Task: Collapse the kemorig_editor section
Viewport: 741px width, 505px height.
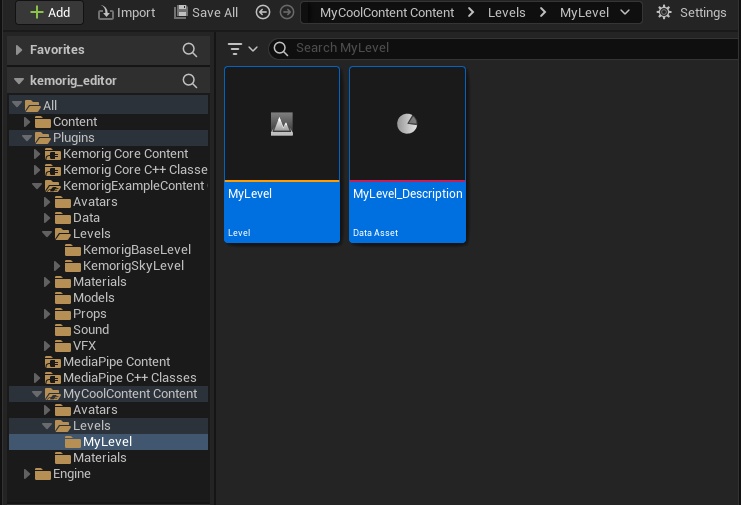Action: 19,82
